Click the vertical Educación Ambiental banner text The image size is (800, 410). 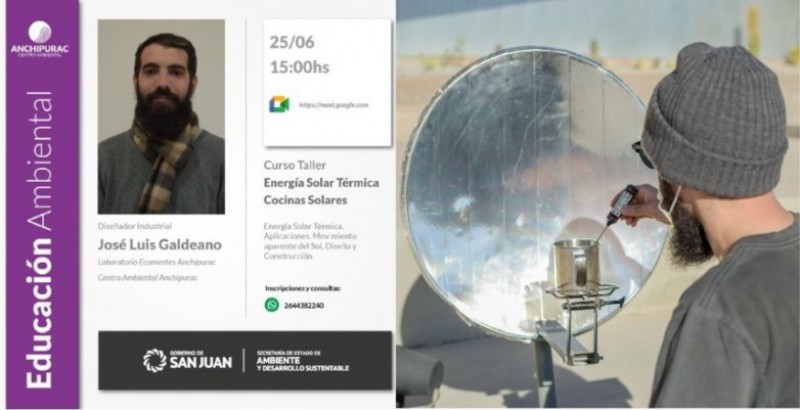39,240
